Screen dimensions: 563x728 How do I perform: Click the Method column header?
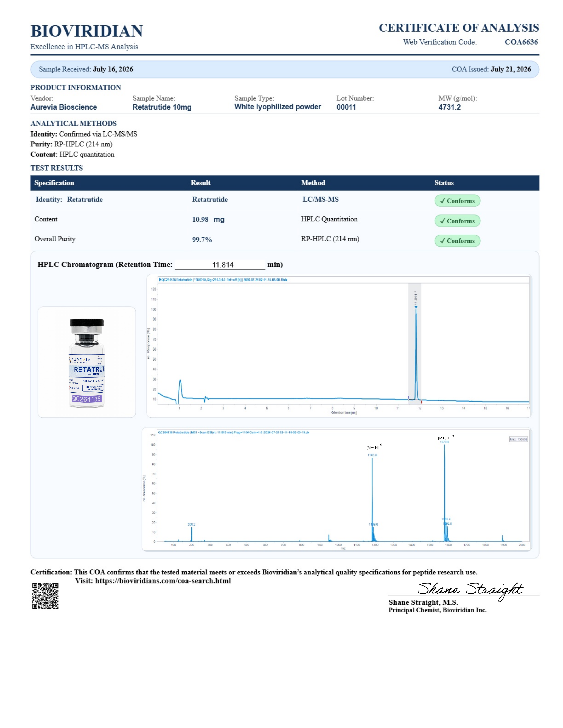point(313,183)
